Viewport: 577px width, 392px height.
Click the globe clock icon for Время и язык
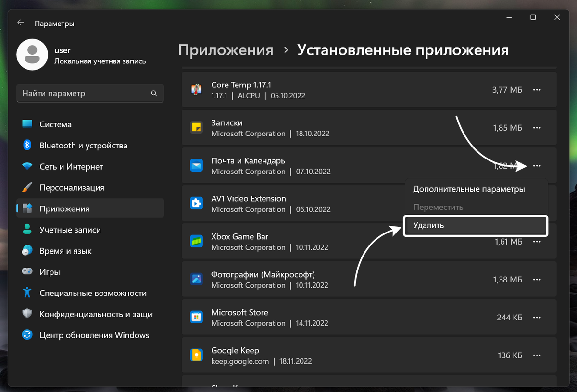coord(27,251)
